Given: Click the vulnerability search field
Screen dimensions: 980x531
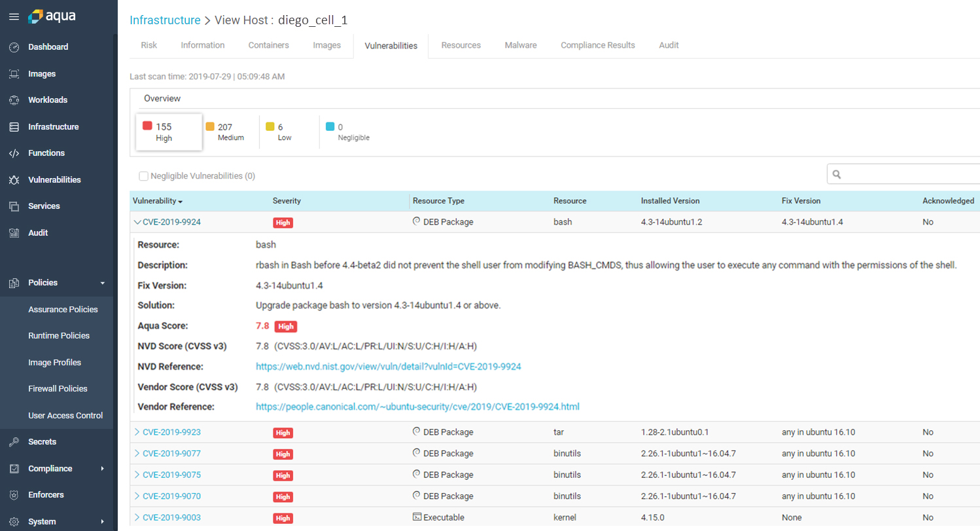Looking at the screenshot, I should [903, 175].
